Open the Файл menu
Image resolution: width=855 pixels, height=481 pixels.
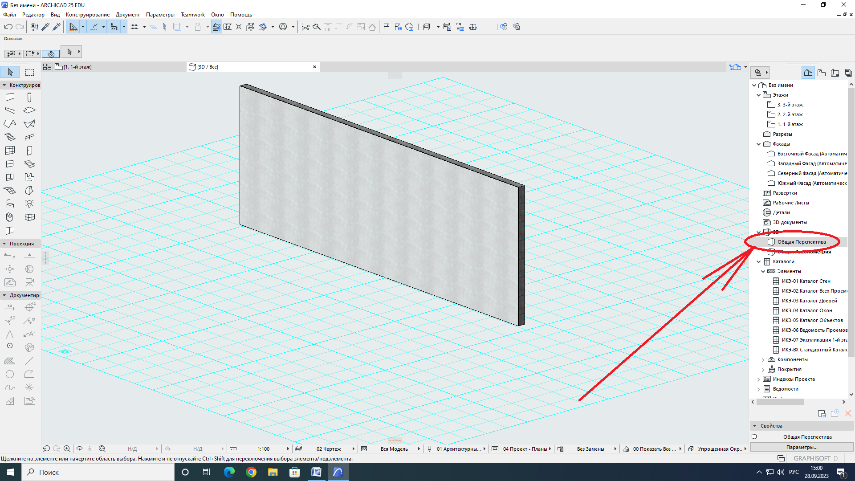click(10, 15)
